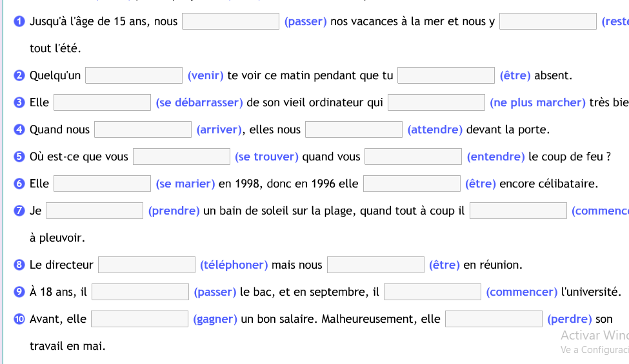The height and width of the screenshot is (364, 629).
Task: Click the "(attendre)" answer field
Action: pyautogui.click(x=354, y=129)
